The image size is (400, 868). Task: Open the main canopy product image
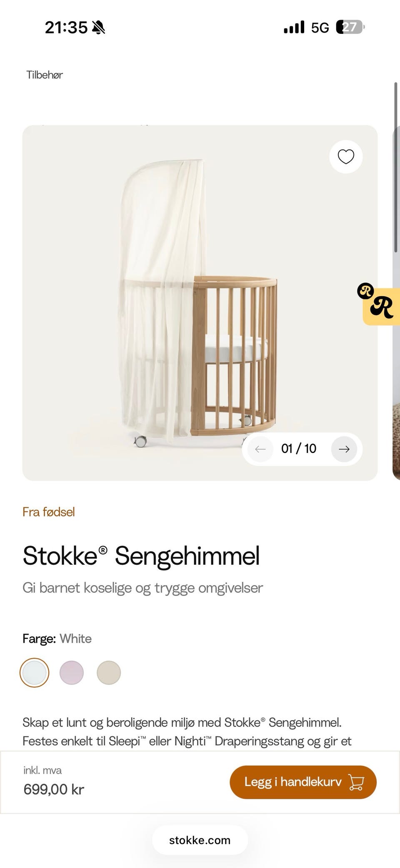[200, 303]
